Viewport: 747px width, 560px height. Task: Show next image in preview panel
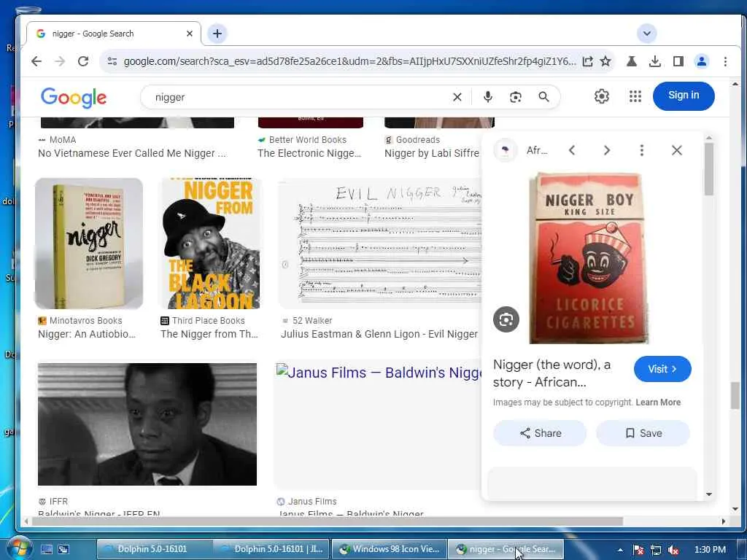(606, 150)
